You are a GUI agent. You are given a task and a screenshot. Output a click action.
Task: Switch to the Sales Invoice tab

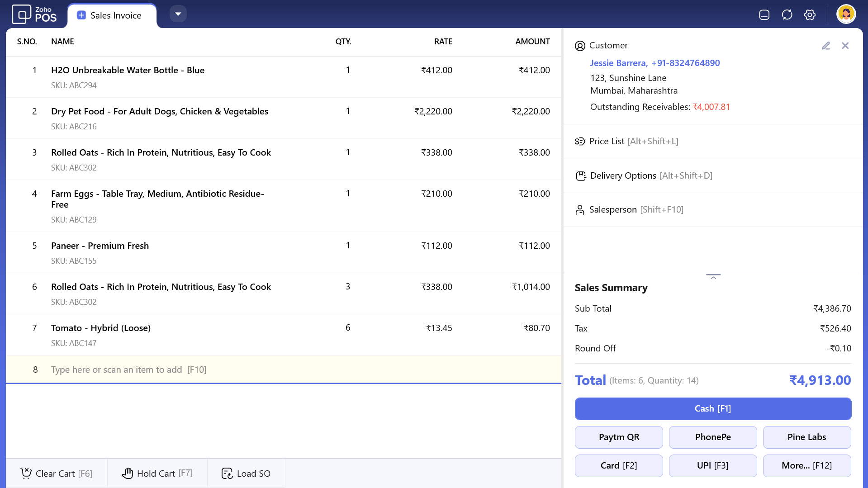tap(112, 15)
